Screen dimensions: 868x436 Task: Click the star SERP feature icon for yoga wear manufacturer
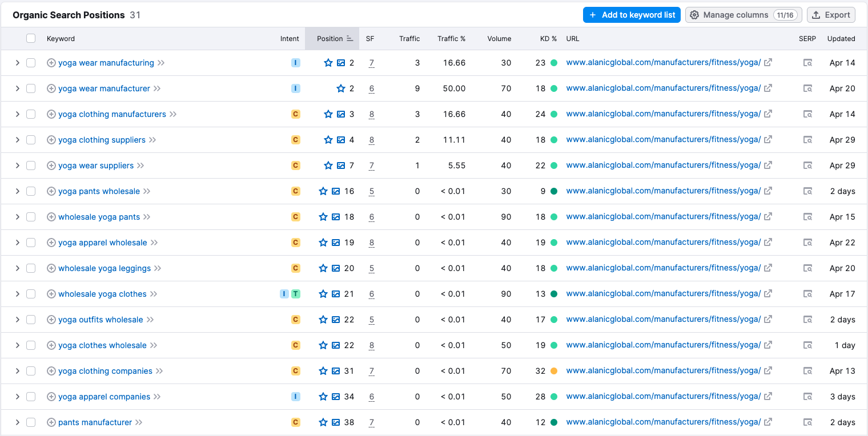(x=341, y=88)
